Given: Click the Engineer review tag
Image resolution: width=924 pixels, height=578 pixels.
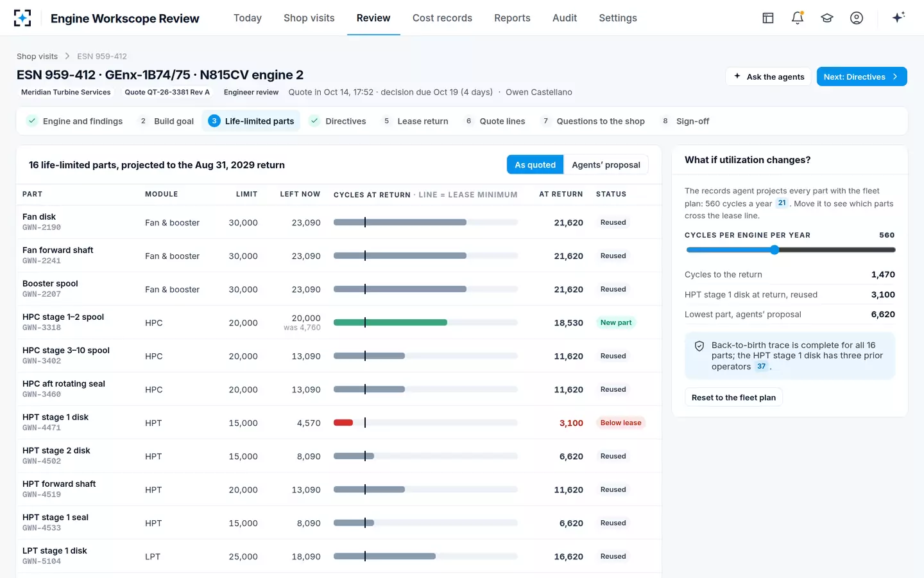Looking at the screenshot, I should click(x=251, y=92).
